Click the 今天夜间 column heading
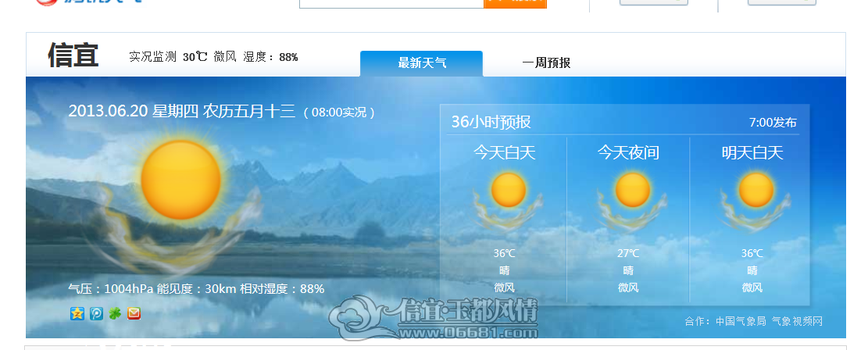Viewport: 868px width, 350px height. click(628, 152)
